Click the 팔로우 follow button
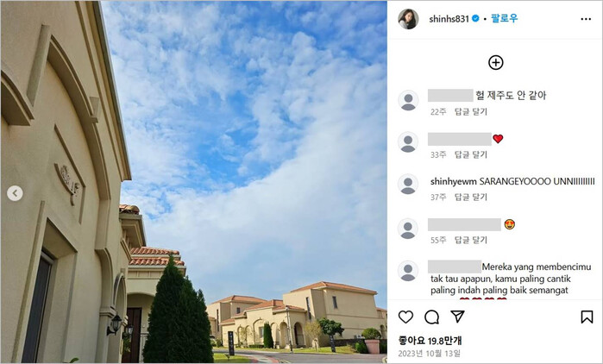603x364 pixels. 504,18
